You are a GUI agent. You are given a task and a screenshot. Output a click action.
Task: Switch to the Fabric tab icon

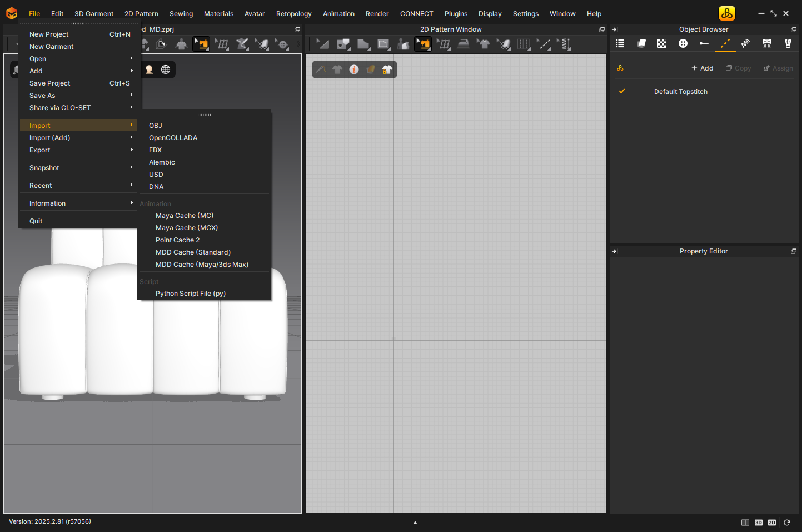tap(641, 43)
